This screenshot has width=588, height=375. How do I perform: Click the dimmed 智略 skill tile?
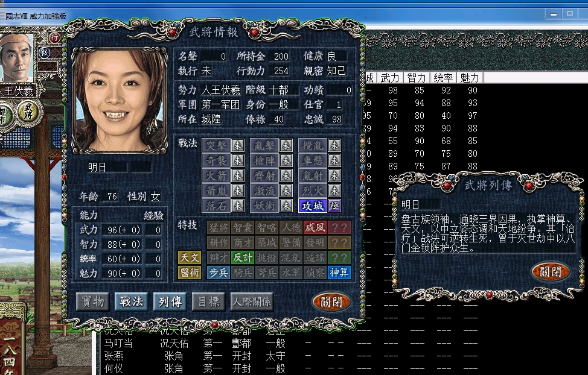267,227
